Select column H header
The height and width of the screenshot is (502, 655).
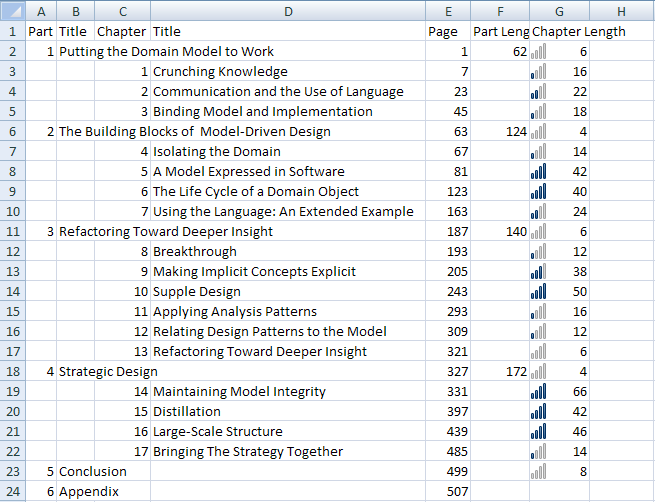point(622,11)
